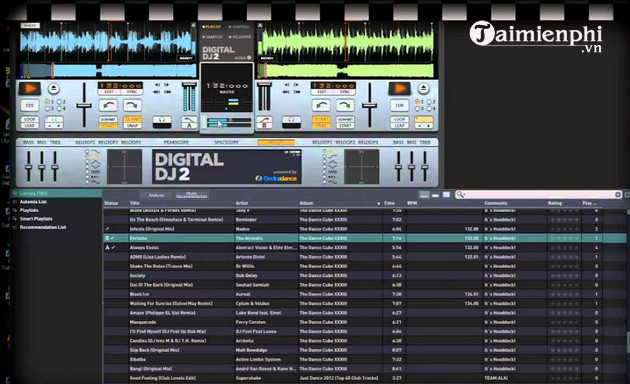This screenshot has width=630, height=384.
Task: Open the PLAYLIST panel in center section
Action: (212, 27)
